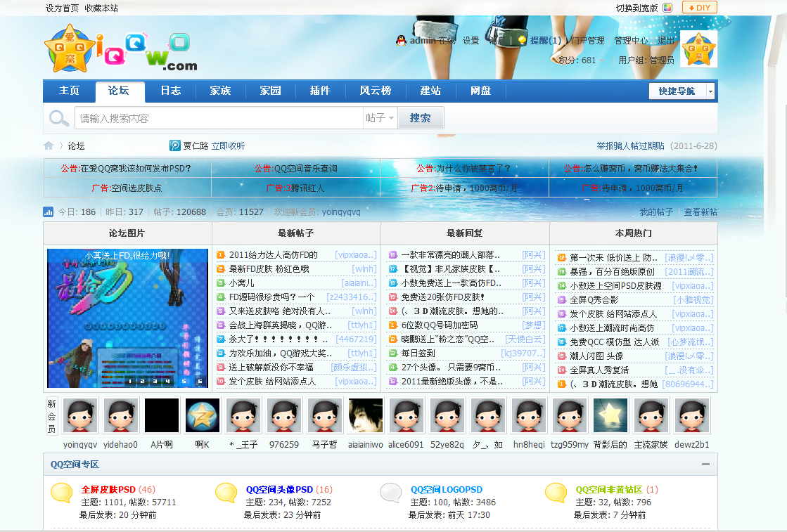Click the reminder bulb icon near 提醒

(x=522, y=40)
